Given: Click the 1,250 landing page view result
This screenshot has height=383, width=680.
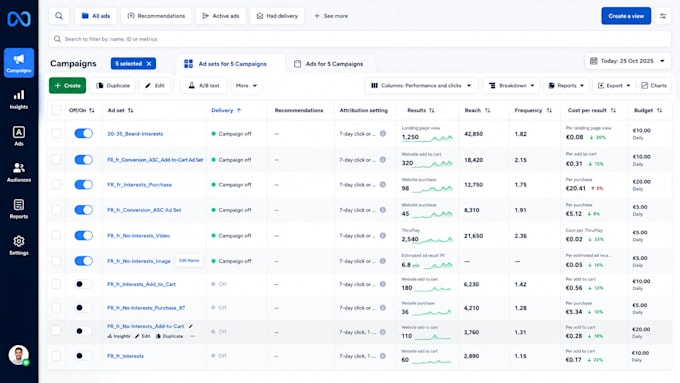Looking at the screenshot, I should coord(410,137).
